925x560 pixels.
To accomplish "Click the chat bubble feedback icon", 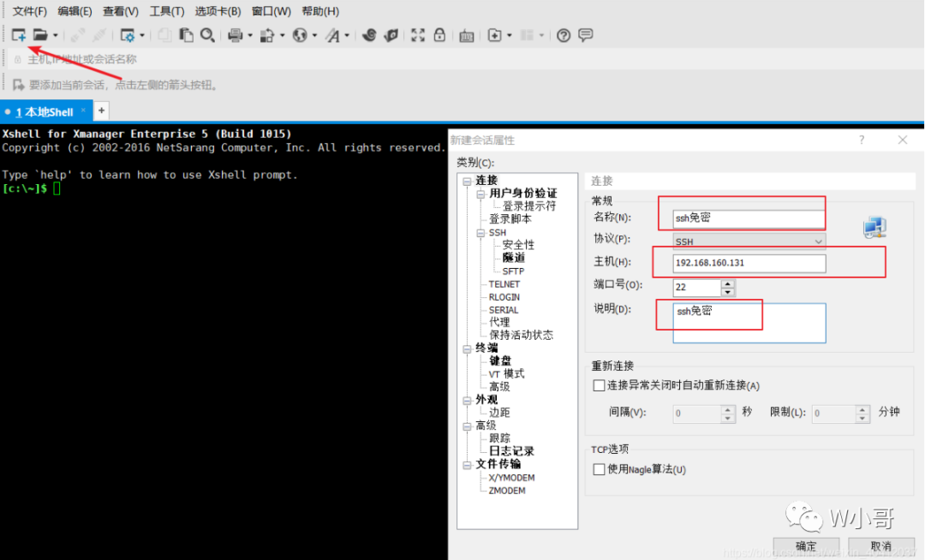I will pos(585,35).
